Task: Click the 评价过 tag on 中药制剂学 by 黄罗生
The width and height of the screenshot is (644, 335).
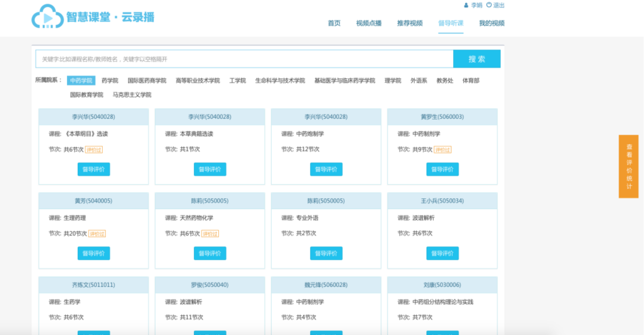Action: [442, 150]
